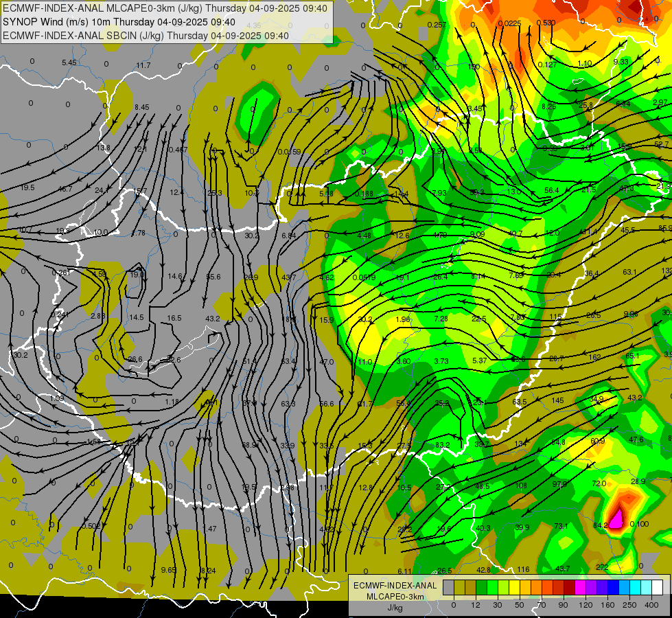The image size is (672, 618).
Task: Click the map value 11.7 at top
Action: click(x=143, y=65)
